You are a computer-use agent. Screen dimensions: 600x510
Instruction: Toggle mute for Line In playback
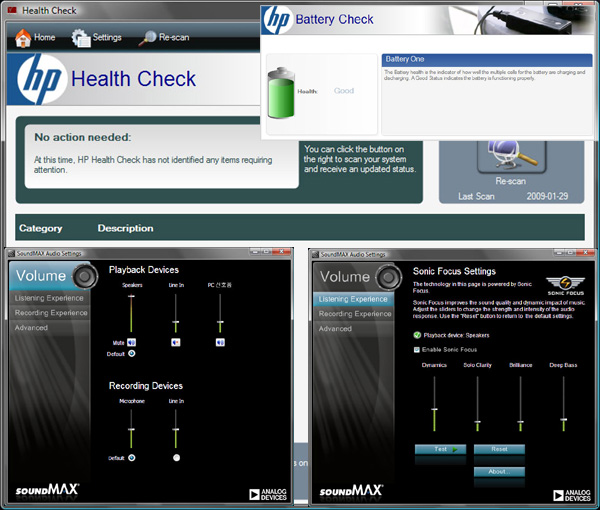pos(176,342)
